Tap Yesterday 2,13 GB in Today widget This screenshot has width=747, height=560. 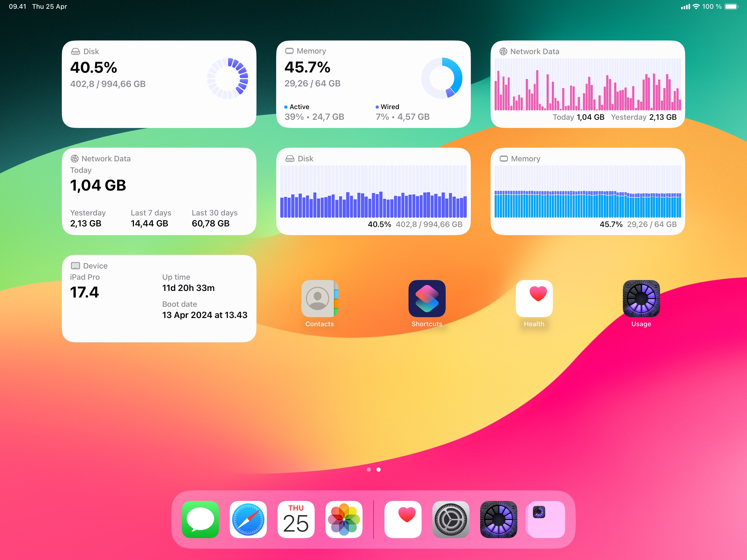pyautogui.click(x=88, y=218)
